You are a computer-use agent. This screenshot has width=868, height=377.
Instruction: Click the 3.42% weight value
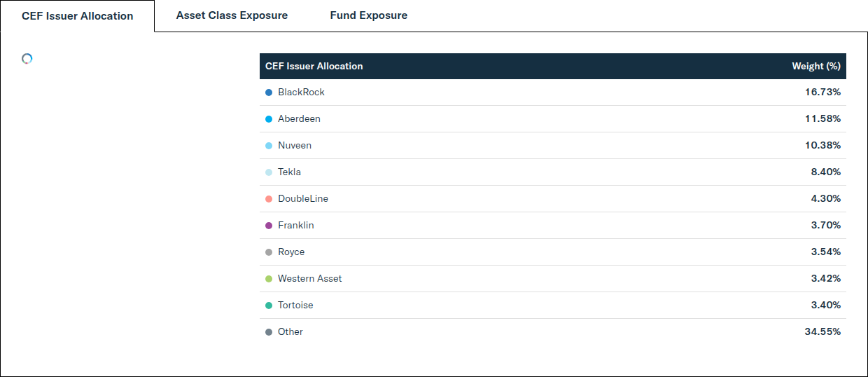[826, 278]
